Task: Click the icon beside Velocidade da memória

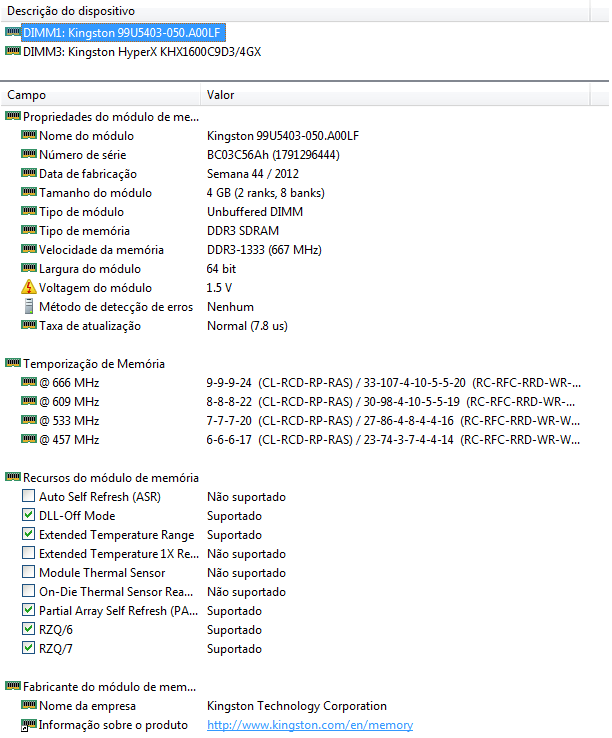Action: (x=29, y=249)
